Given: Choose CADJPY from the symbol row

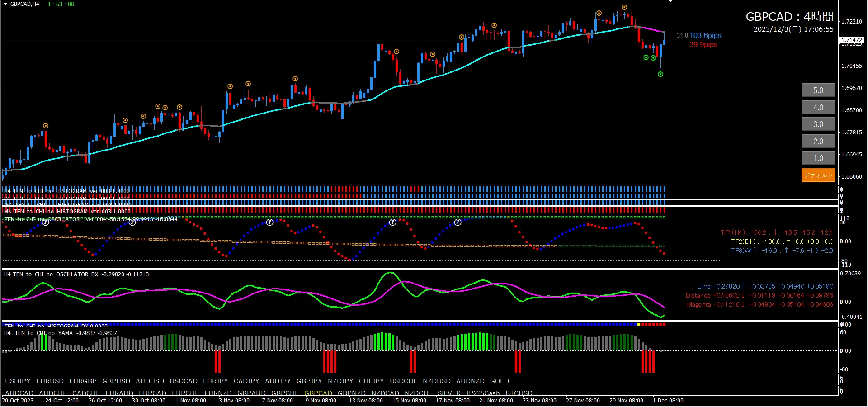Looking at the screenshot, I should tap(246, 381).
